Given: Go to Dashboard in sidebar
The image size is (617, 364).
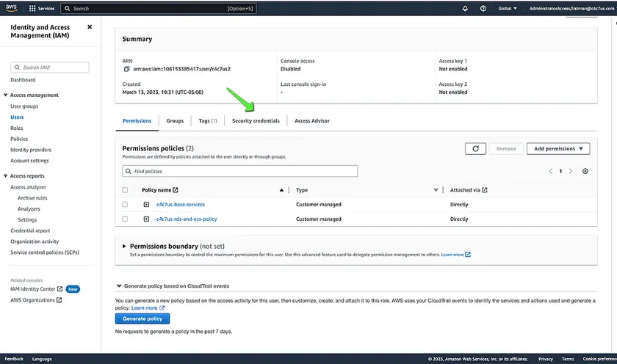Looking at the screenshot, I should (23, 80).
